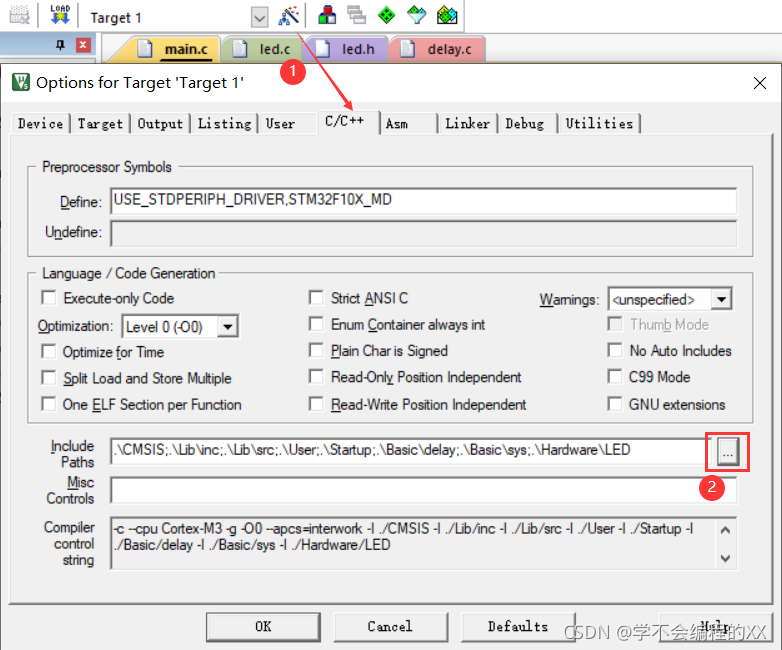Enable Read-Only Position Independent checkbox
782x650 pixels.
pyautogui.click(x=316, y=377)
